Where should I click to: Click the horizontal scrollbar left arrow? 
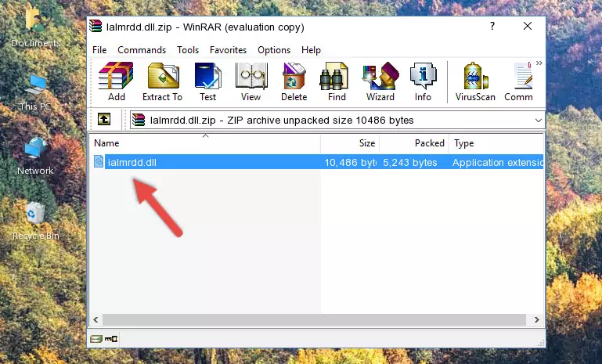tap(96, 319)
